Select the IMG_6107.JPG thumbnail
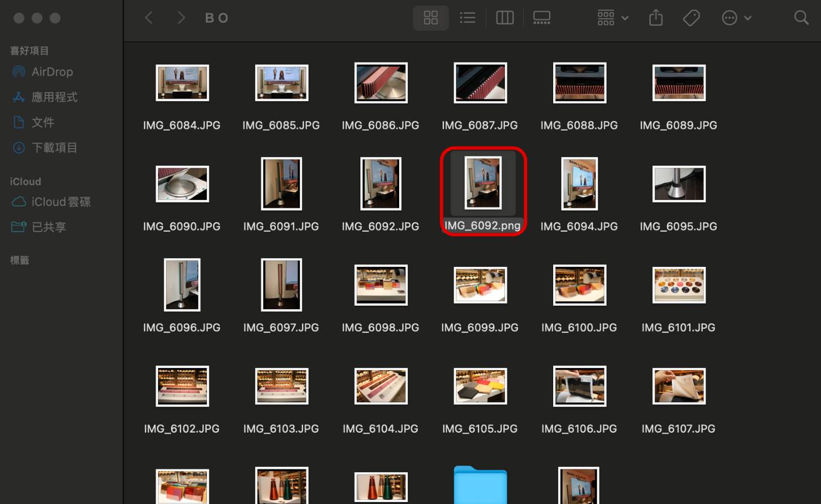 [679, 386]
